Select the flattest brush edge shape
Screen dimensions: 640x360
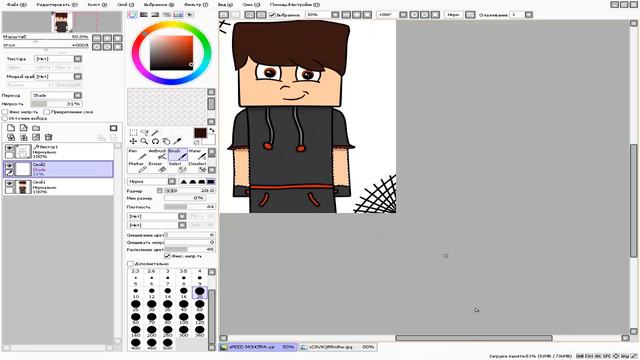tap(211, 182)
